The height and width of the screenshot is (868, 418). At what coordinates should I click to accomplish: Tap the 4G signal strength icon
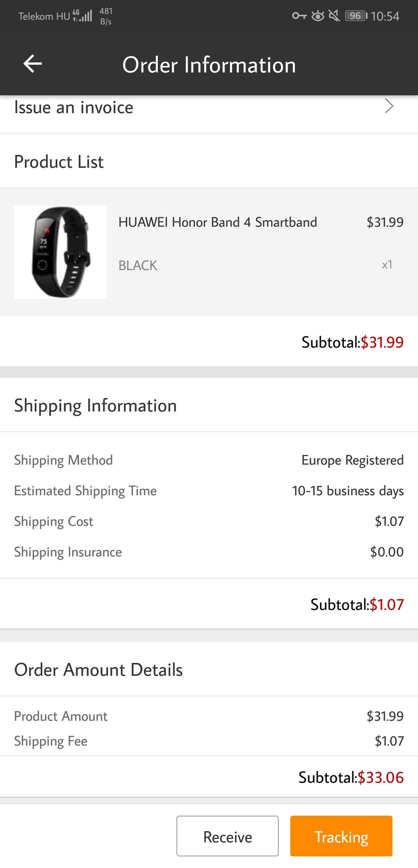pyautogui.click(x=83, y=16)
